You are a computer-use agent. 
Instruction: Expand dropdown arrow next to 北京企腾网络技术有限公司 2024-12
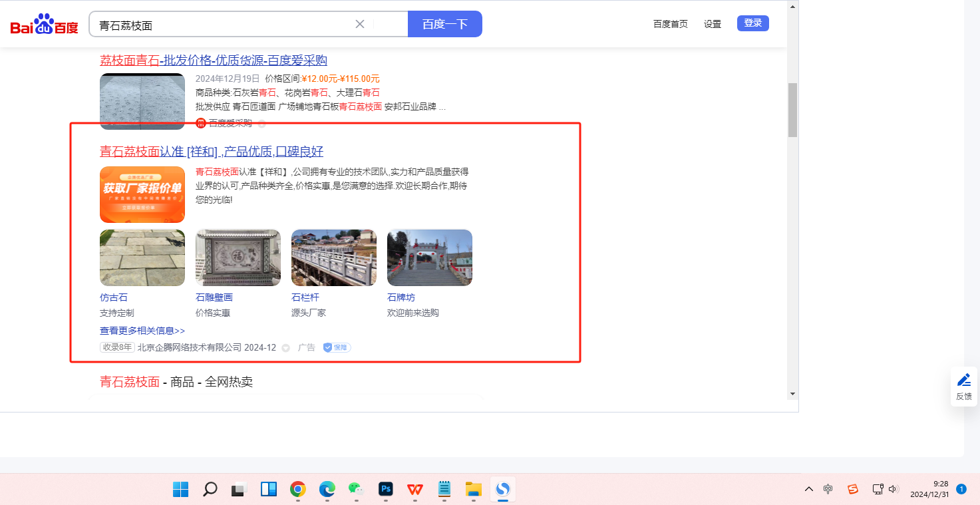286,348
